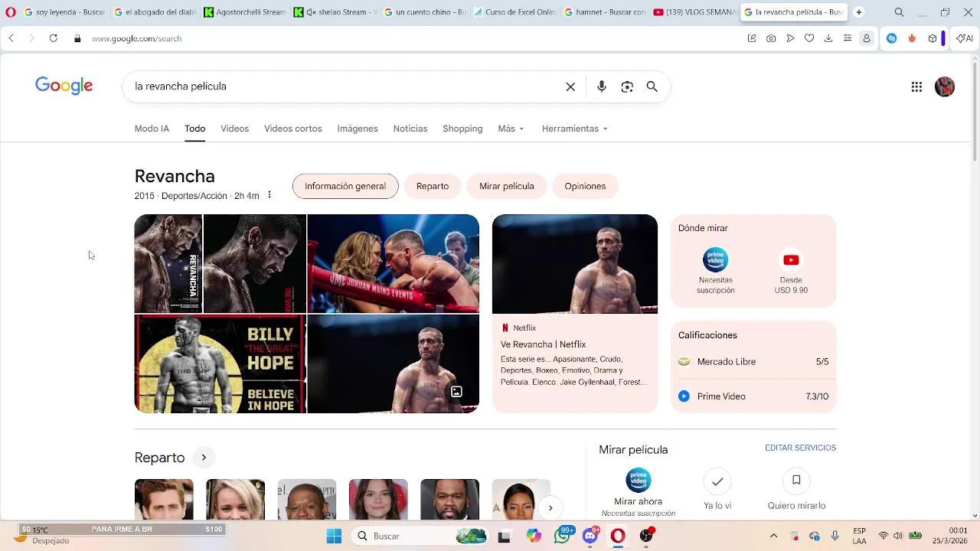Add page to bookmarks with the heart icon
This screenshot has height=551, width=980.
[x=809, y=38]
